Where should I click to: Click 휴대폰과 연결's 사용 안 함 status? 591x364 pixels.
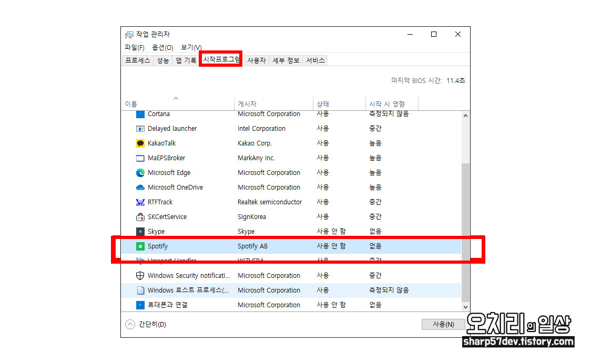point(331,305)
